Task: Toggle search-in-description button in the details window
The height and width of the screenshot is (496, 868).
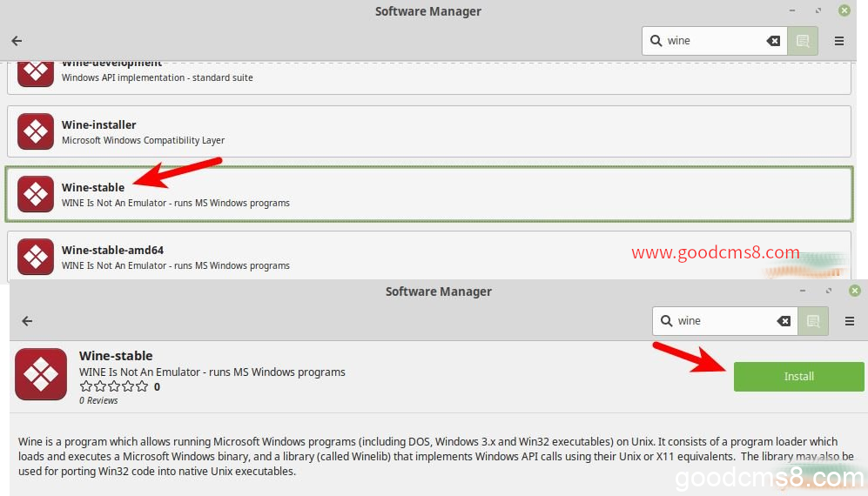Action: 813,321
